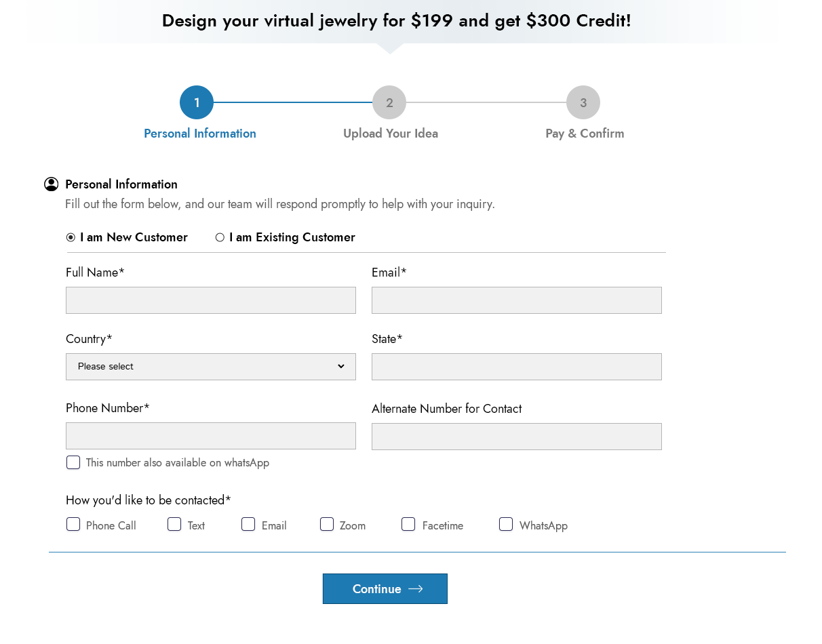This screenshot has height=644, width=822.
Task: Go to step 3 Pay & Confirm
Action: 583,102
